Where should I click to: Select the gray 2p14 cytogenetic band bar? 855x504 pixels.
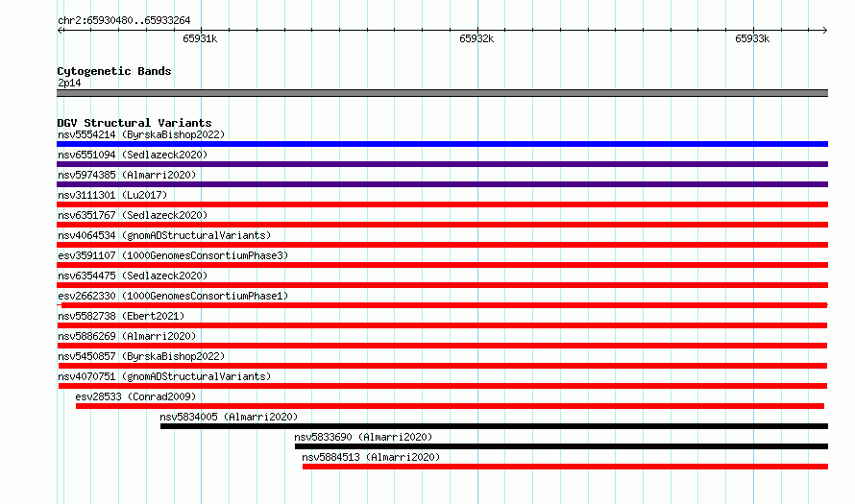[442, 93]
